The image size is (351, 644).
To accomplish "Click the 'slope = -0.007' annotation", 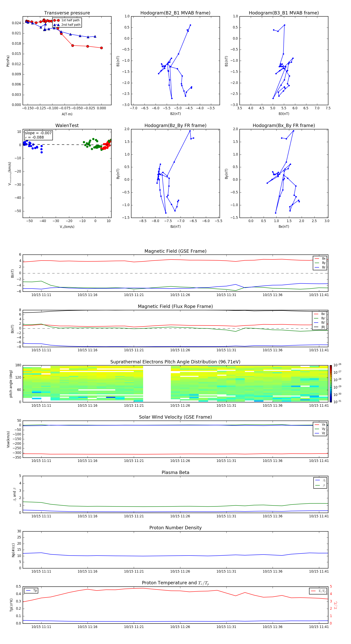I will click(38, 133).
